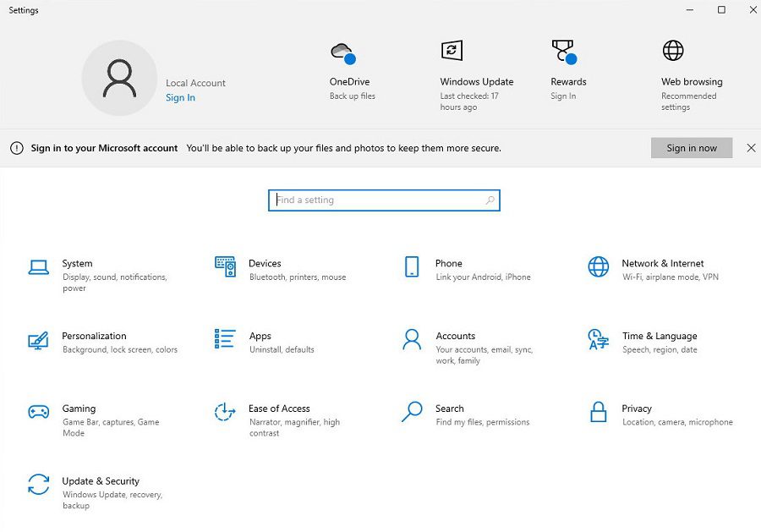Viewport: 761px width, 532px height.
Task: Select the Apps category title
Action: 260,336
